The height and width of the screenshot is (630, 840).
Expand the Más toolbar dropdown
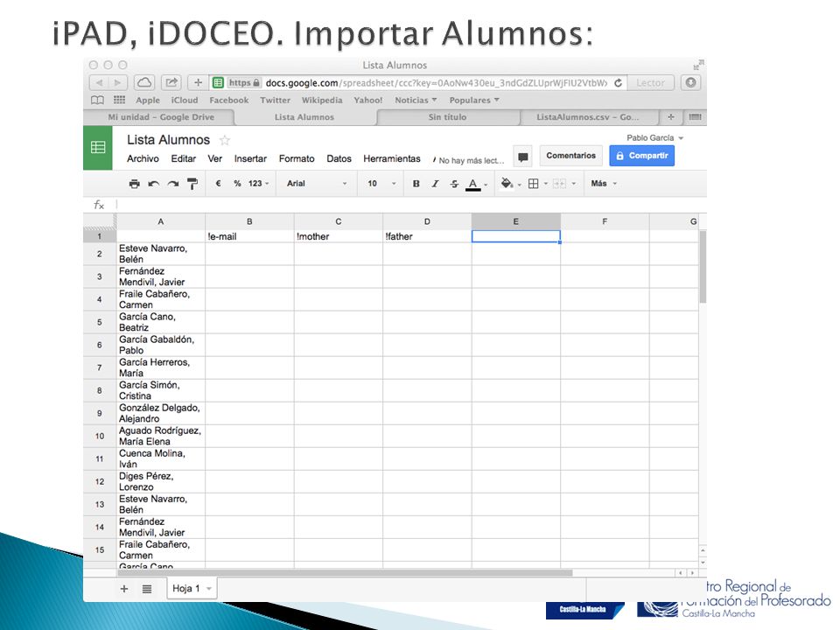(x=604, y=184)
